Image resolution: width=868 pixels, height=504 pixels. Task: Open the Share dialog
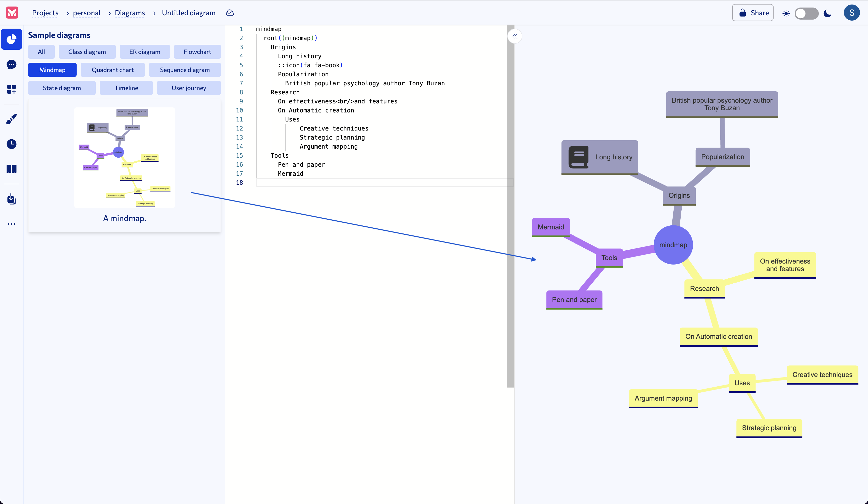coord(753,13)
